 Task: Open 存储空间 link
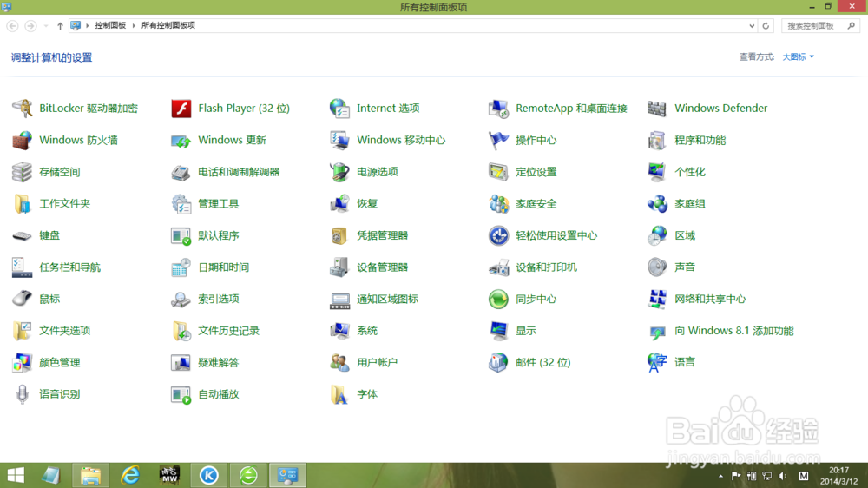click(60, 172)
